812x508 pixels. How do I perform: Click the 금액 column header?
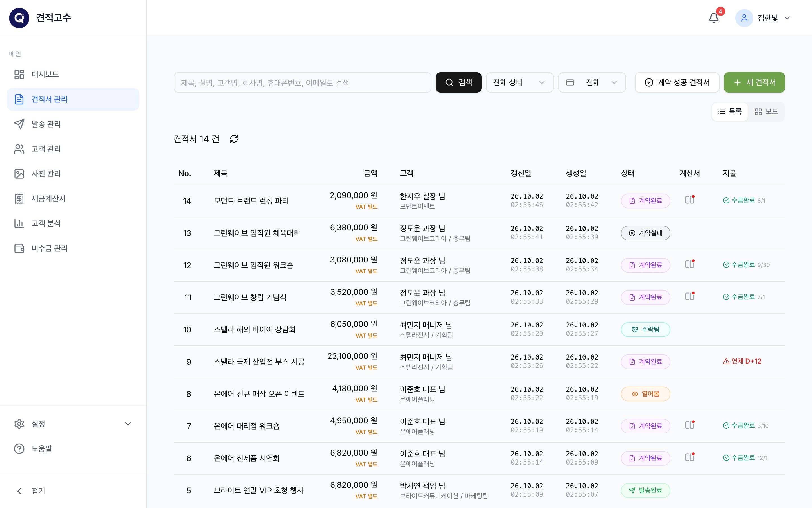click(x=370, y=173)
